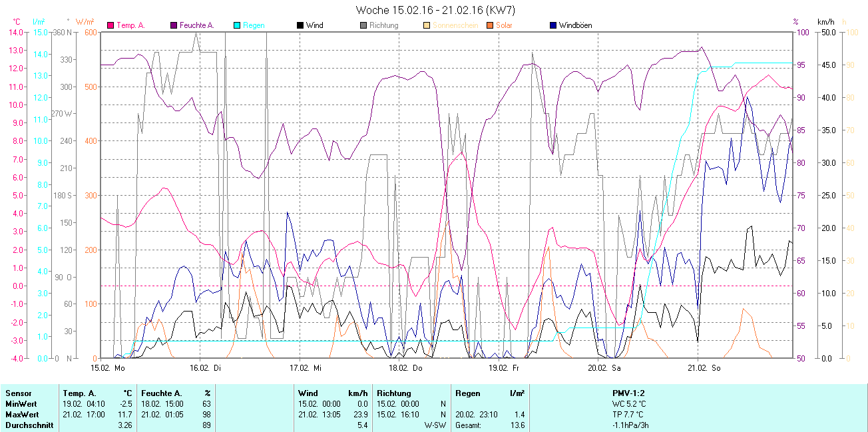Screen dimensions: 868x432
Task: Click the '90 O' direction axis label
Action: click(x=65, y=277)
